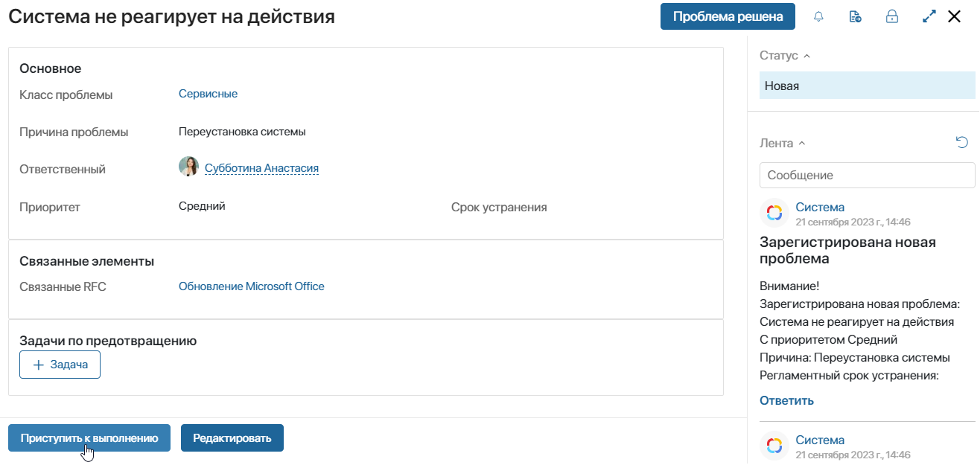Expand card to full screen with arrows icon
Screen dimensions: 980x465
coord(929,16)
